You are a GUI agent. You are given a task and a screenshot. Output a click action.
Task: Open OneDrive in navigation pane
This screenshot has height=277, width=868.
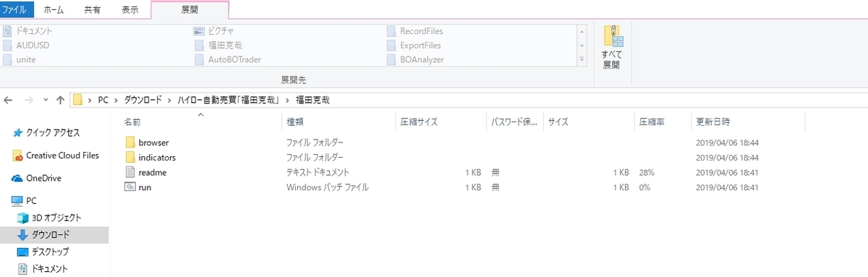point(37,178)
